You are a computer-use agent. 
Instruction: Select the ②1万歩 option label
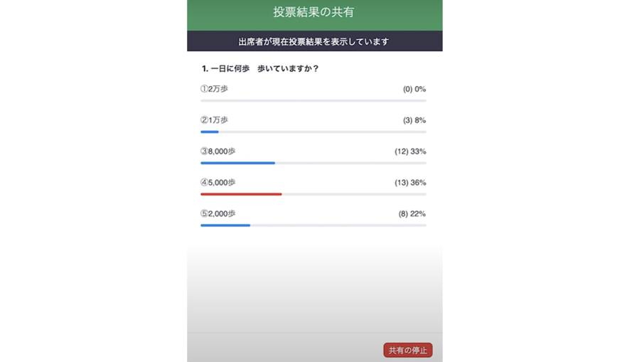coord(214,120)
